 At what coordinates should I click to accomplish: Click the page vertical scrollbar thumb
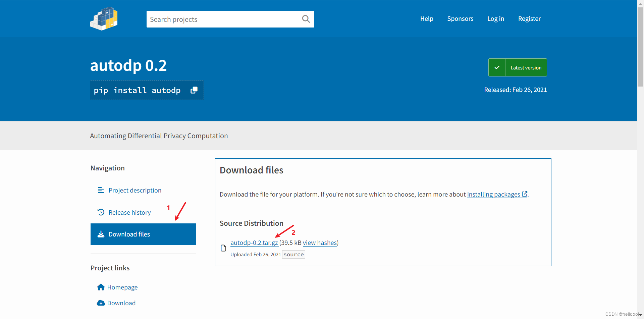coord(640,47)
